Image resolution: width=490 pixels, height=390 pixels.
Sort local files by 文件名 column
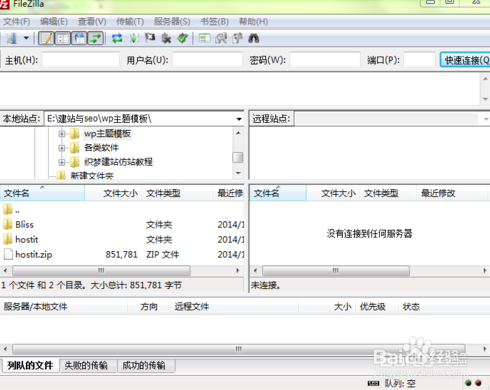42,193
